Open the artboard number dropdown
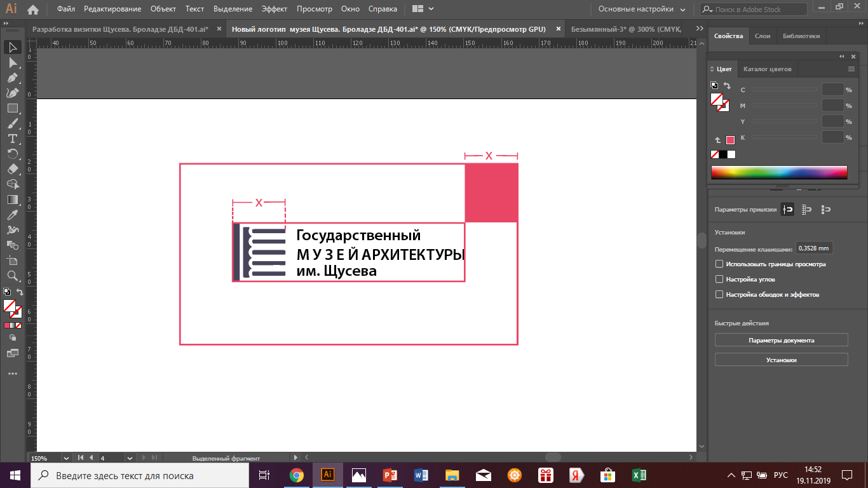This screenshot has height=488, width=868. pos(130,457)
